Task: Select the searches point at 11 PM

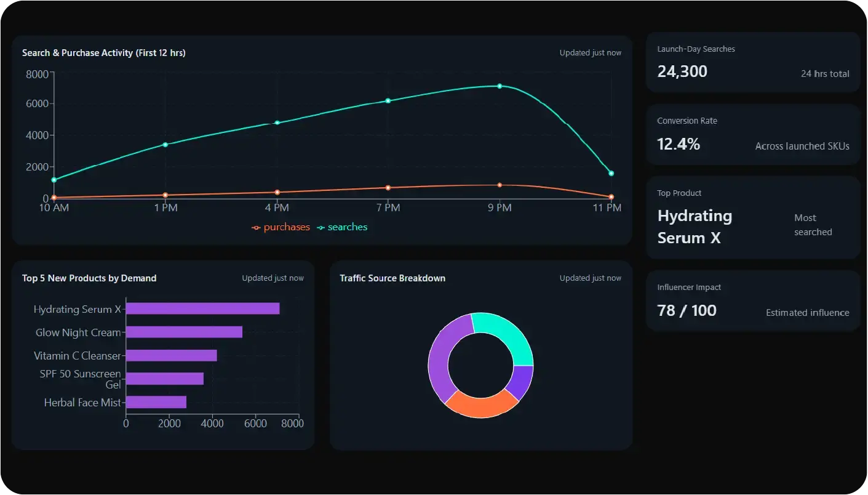Action: coord(611,174)
